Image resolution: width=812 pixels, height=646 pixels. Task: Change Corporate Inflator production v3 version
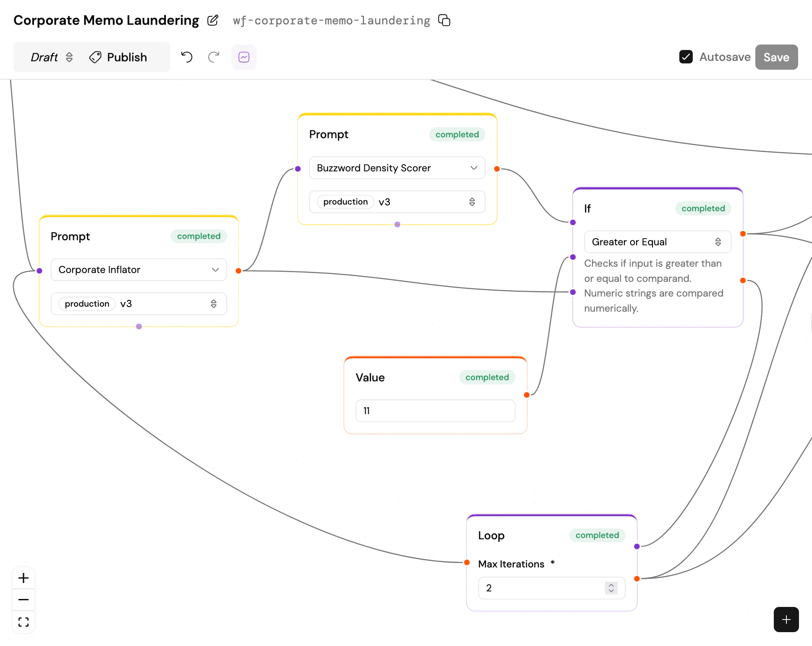tap(139, 304)
